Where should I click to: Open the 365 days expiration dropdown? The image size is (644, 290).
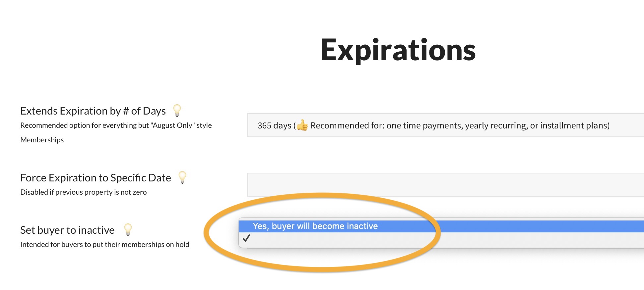pos(444,125)
